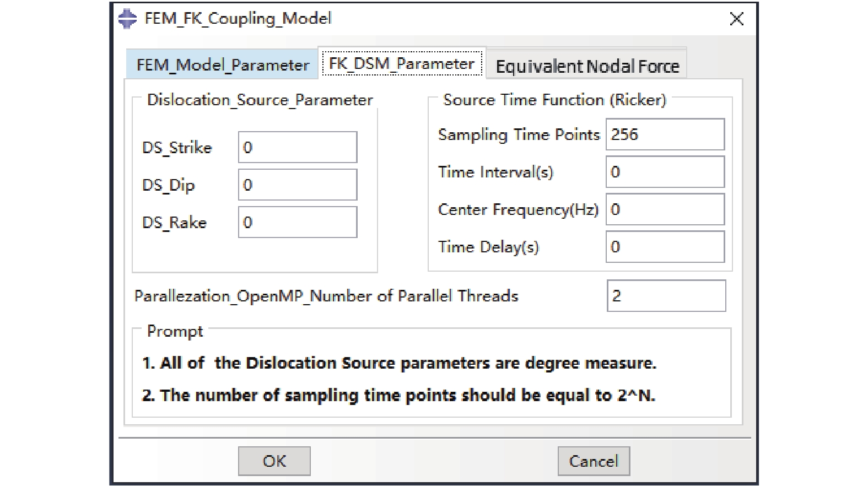This screenshot has width=868, height=486.
Task: Click the DS_Strike input field
Action: [x=298, y=147]
